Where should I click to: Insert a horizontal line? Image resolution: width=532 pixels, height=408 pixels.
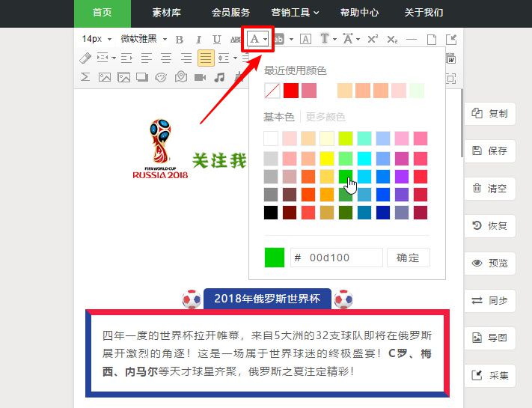tap(412, 40)
